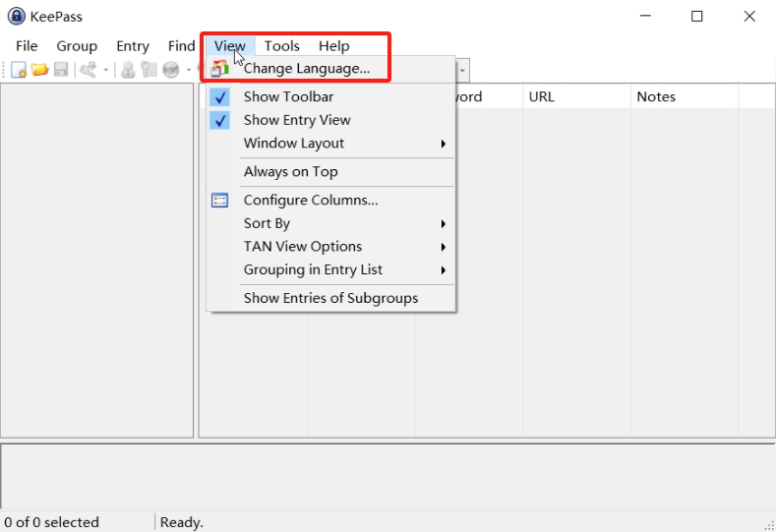The width and height of the screenshot is (776, 532).
Task: Click the Notes column header
Action: tap(685, 96)
